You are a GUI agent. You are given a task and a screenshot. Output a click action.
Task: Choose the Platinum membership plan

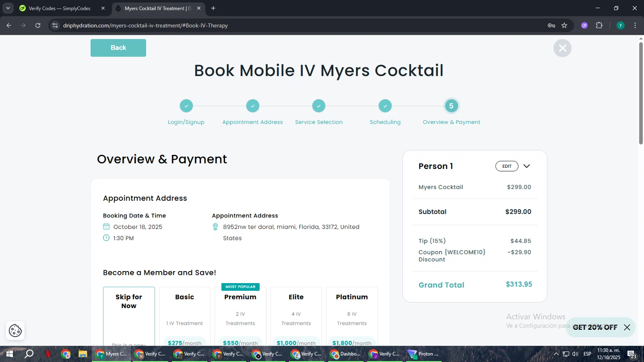[x=352, y=317]
